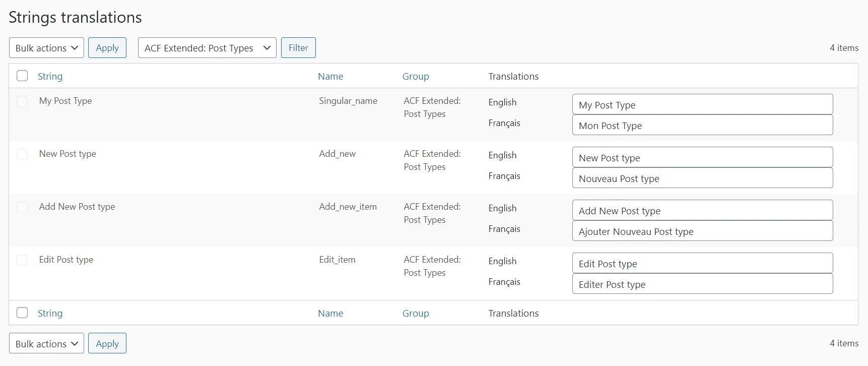Image resolution: width=868 pixels, height=366 pixels.
Task: Click the Editer Post type translation input
Action: [x=702, y=284]
